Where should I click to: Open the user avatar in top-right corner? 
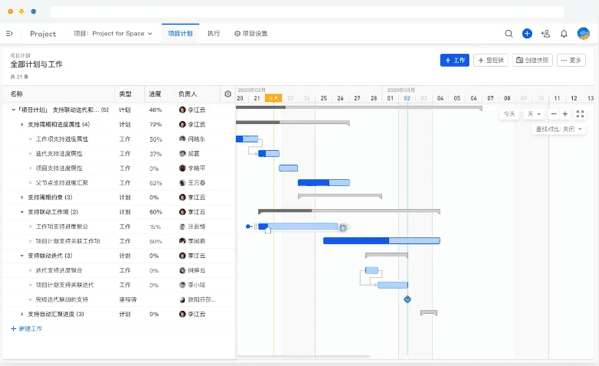(583, 34)
